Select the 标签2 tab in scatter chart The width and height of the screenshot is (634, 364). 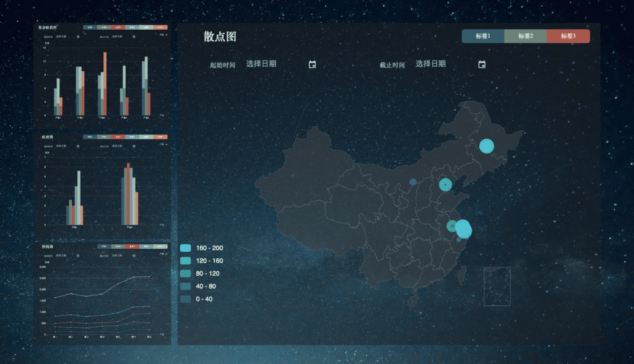pyautogui.click(x=526, y=36)
